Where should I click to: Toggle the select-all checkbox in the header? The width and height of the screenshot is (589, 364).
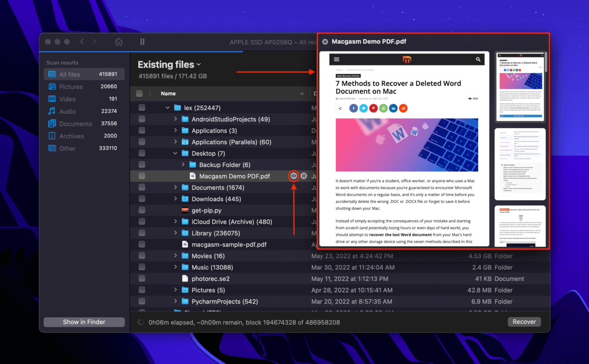point(139,94)
